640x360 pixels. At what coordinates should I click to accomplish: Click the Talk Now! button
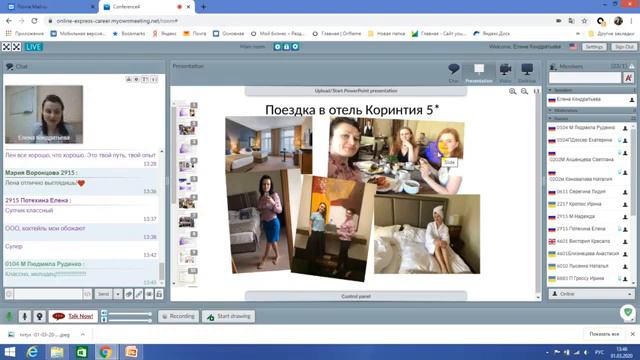[73, 316]
